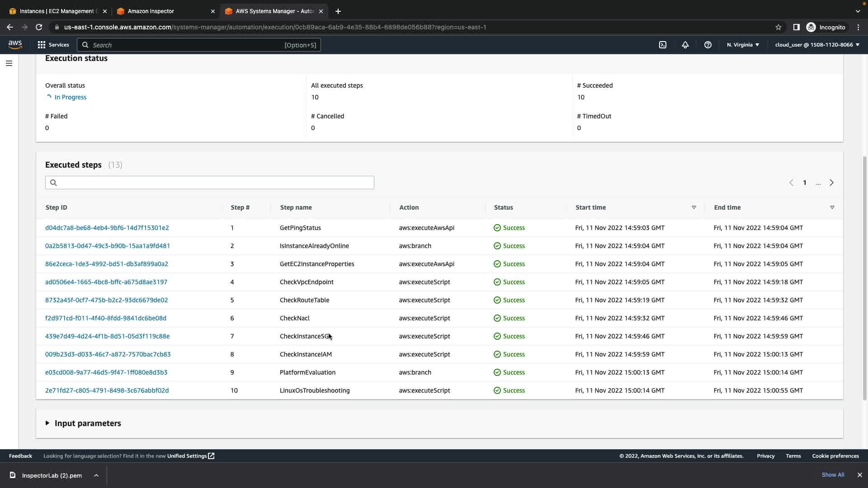868x488 pixels.
Task: Reload the page with the refresh icon
Action: 39,27
